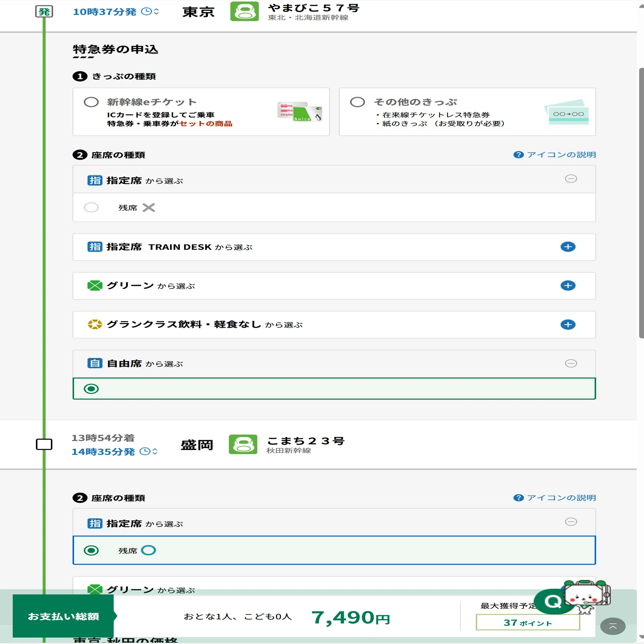The width and height of the screenshot is (644, 644).
Task: Click the 指 icon in こまち23号 seat section
Action: click(95, 524)
